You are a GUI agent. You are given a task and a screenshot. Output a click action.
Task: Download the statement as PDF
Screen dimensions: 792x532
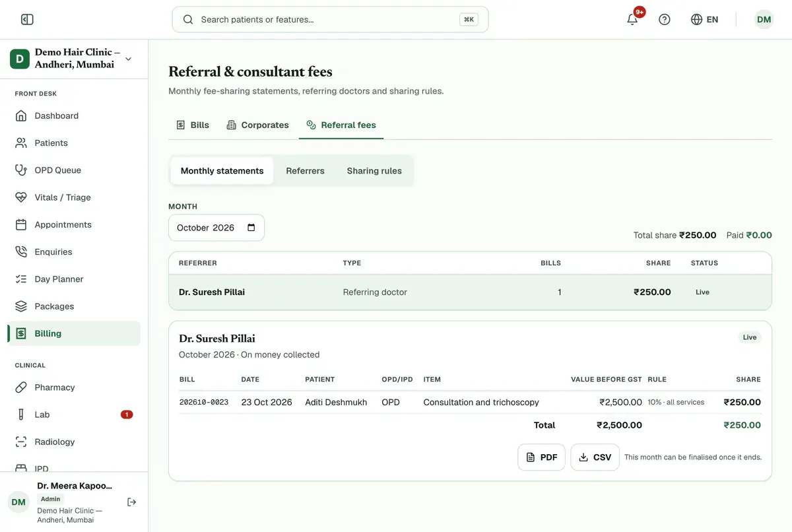tap(542, 457)
